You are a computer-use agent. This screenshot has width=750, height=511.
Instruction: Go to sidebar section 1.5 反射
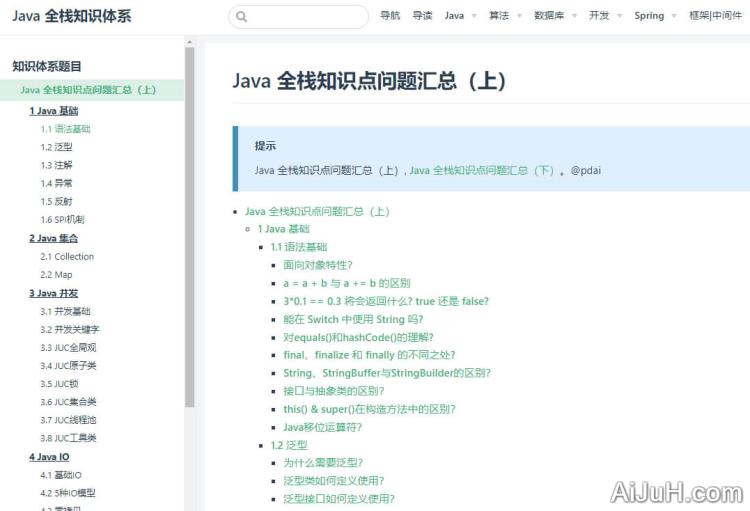point(56,201)
